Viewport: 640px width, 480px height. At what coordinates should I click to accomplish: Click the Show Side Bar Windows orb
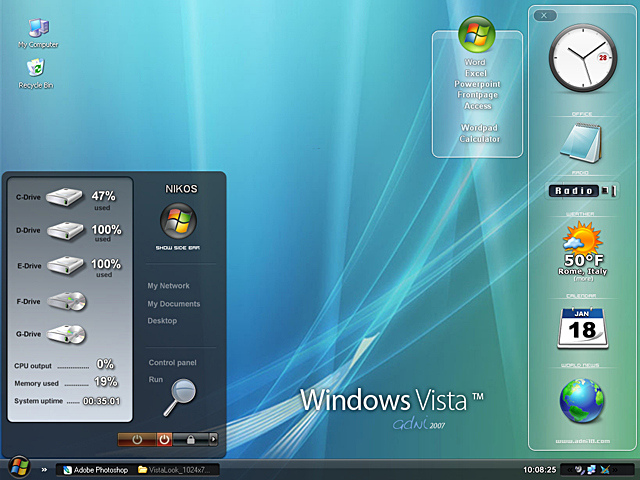click(178, 221)
